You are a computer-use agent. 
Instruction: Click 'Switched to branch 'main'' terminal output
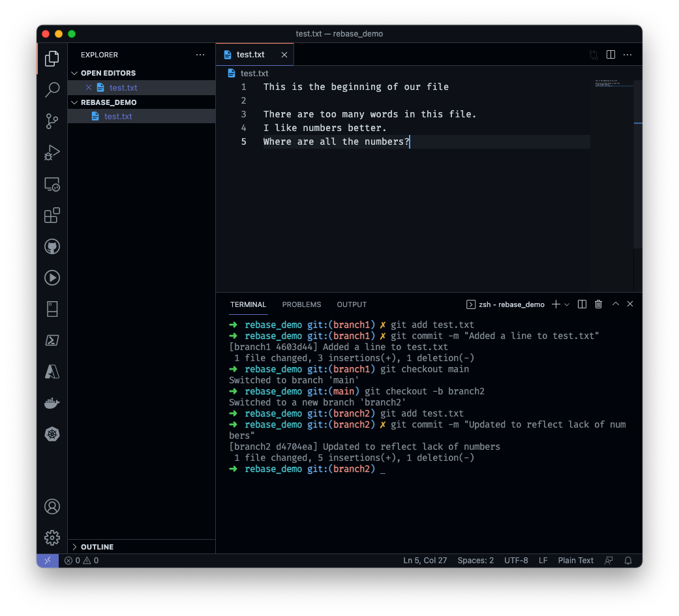click(x=294, y=381)
